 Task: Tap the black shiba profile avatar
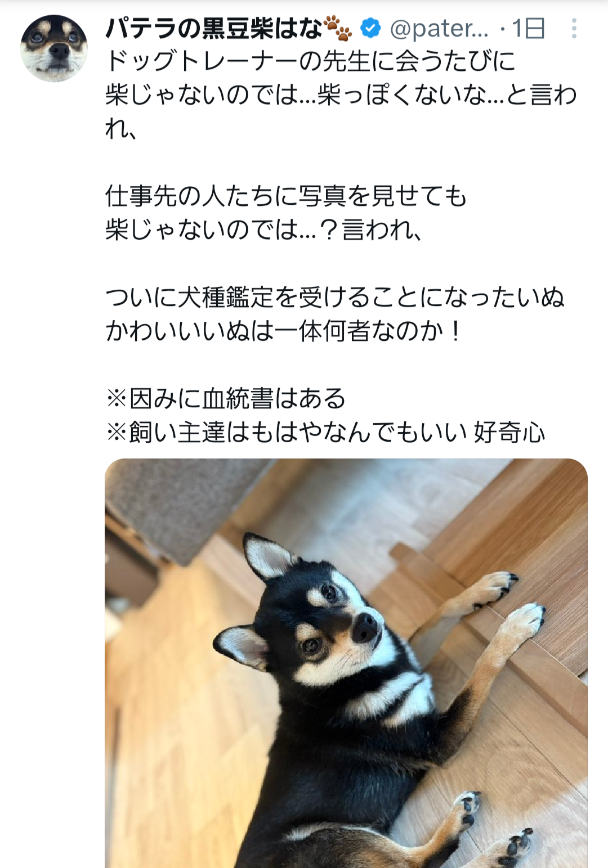click(54, 48)
